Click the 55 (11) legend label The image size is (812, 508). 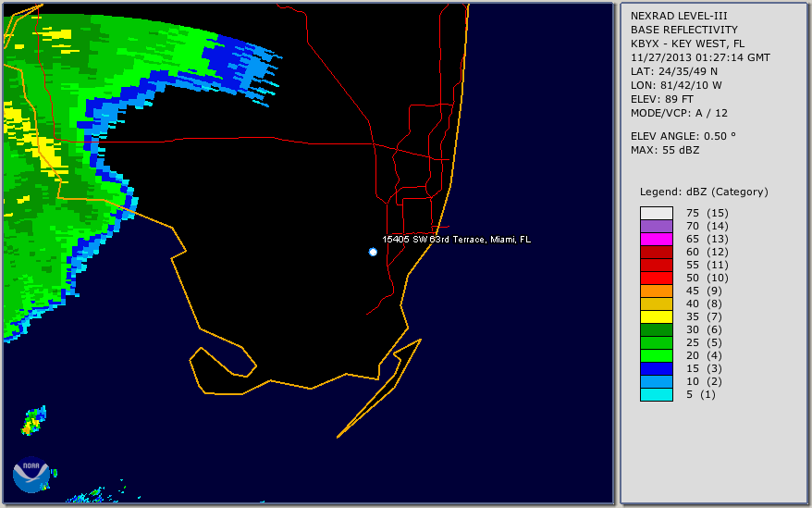pyautogui.click(x=707, y=265)
